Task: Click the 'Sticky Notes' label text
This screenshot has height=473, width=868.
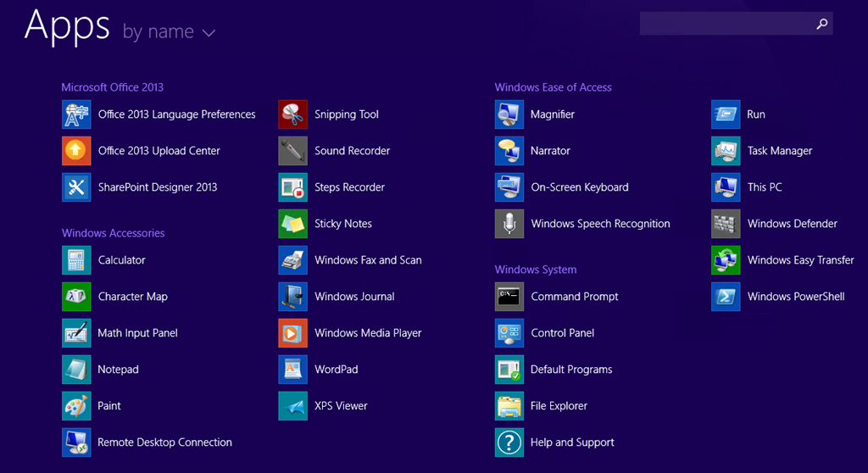Action: tap(343, 224)
